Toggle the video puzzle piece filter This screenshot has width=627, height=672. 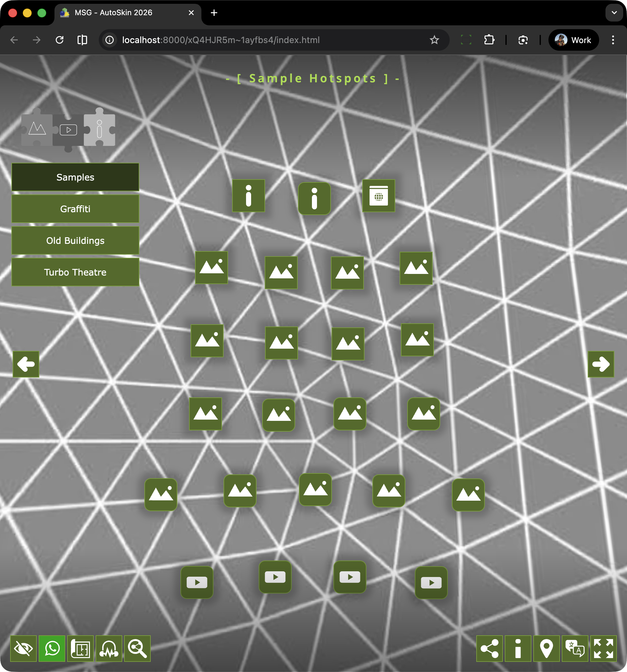(x=68, y=130)
